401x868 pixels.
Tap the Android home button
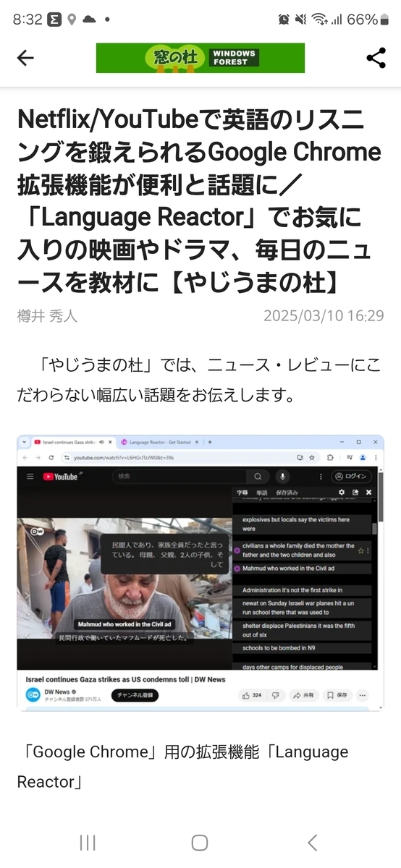pos(200,842)
